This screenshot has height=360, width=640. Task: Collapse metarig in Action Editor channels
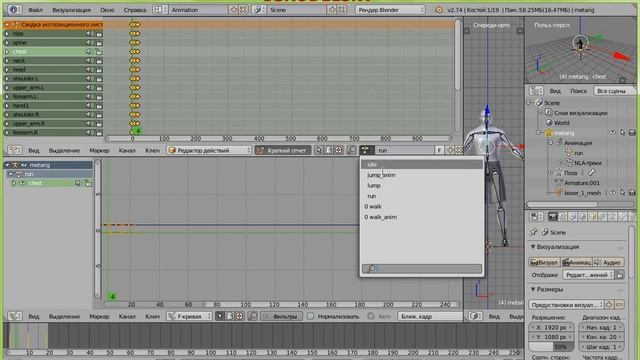point(7,165)
